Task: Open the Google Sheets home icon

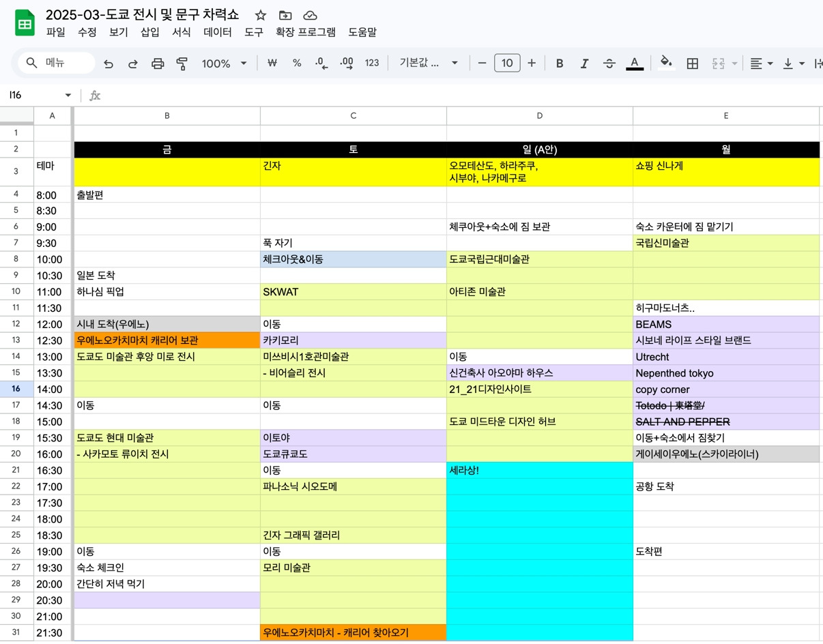Action: tap(25, 23)
